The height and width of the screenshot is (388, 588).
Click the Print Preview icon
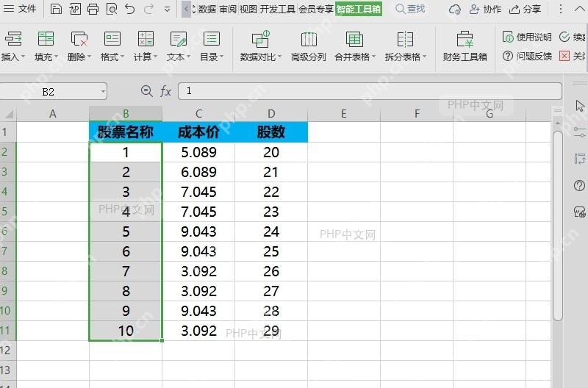pyautogui.click(x=112, y=9)
